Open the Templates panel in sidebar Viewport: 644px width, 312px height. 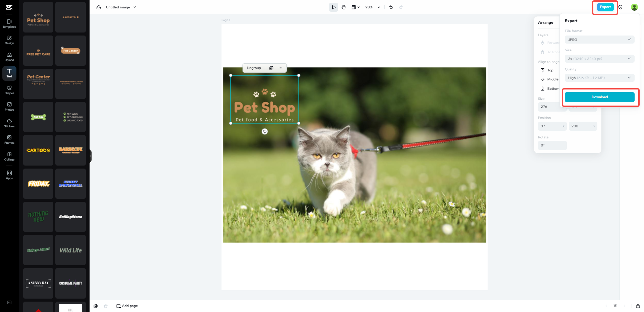(x=9, y=23)
